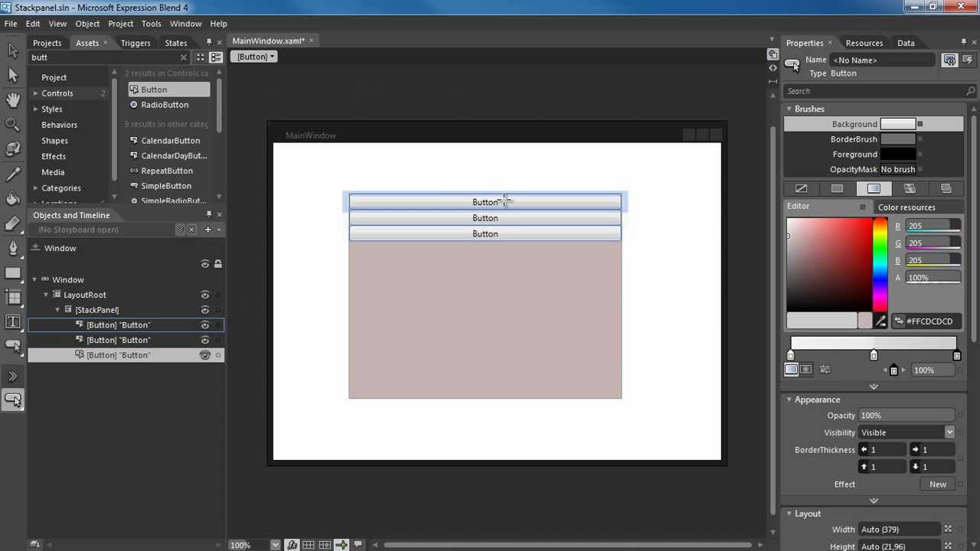This screenshot has height=551, width=980.
Task: Open the Assets chevron in toolbox
Action: tap(12, 376)
